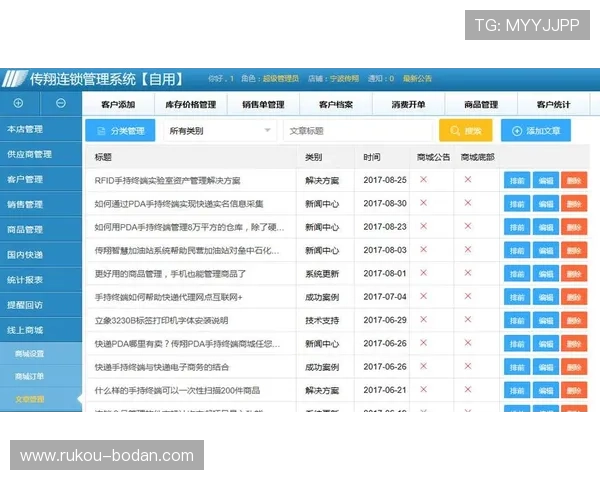Open 商城订单 under 线上商城
The height and width of the screenshot is (480, 600).
(x=41, y=376)
